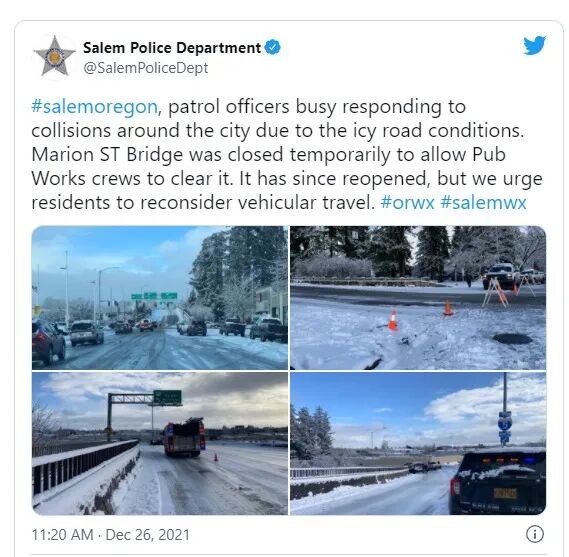Click the sawhorse barricade in cones photo

pyautogui.click(x=494, y=290)
